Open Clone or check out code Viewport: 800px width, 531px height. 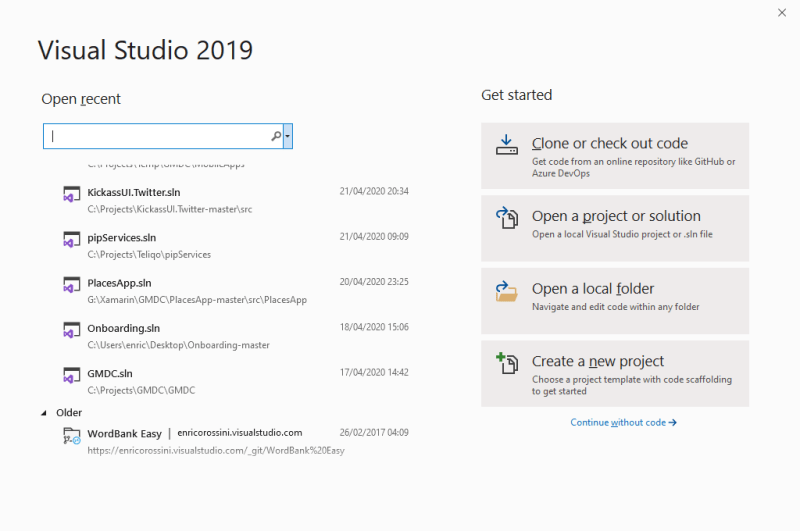(615, 156)
